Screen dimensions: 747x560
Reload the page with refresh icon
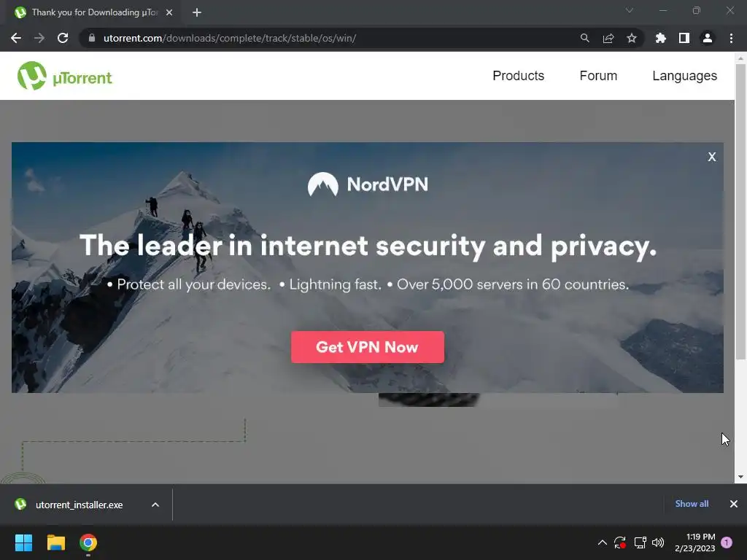pyautogui.click(x=63, y=38)
